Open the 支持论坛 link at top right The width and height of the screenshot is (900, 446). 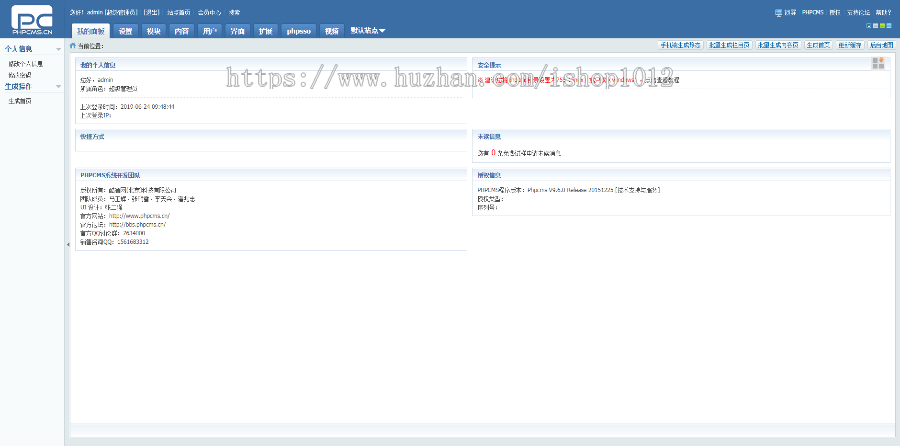[x=858, y=12]
